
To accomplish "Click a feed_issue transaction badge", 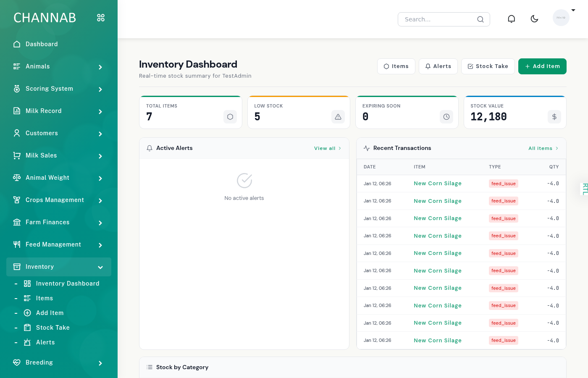I will point(503,184).
